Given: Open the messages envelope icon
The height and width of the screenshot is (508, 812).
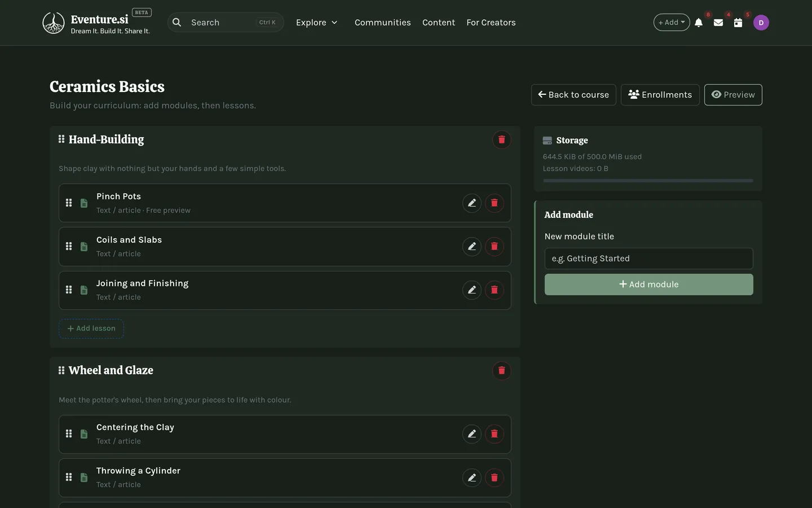Looking at the screenshot, I should coord(718,23).
